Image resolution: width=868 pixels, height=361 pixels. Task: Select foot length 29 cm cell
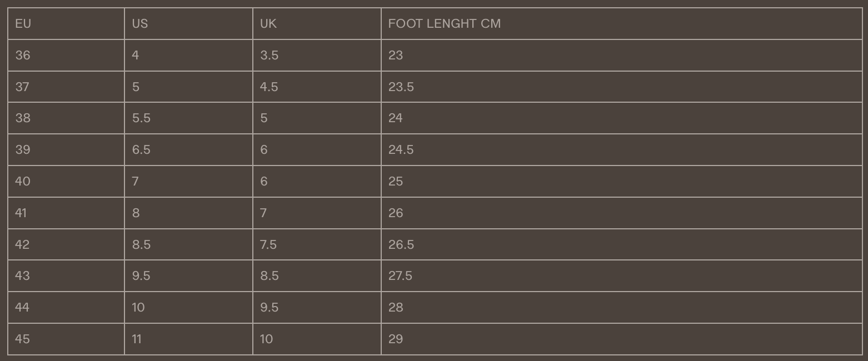pos(396,339)
